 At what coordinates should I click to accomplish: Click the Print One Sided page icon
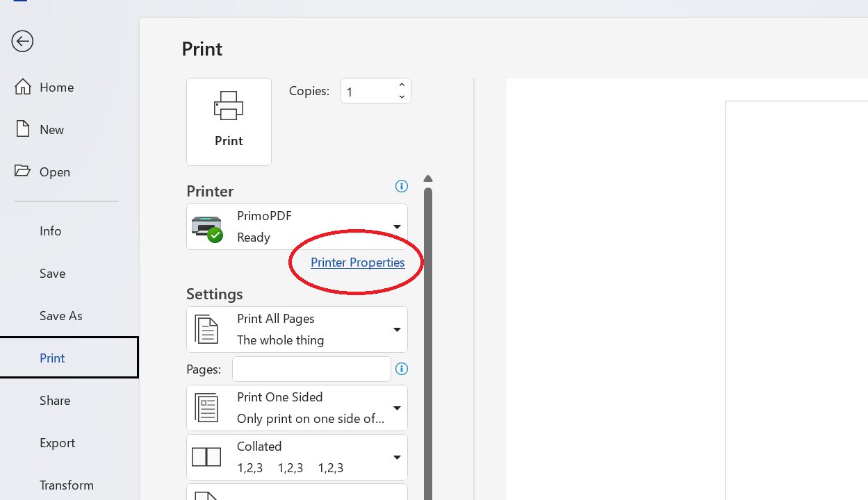coord(206,408)
